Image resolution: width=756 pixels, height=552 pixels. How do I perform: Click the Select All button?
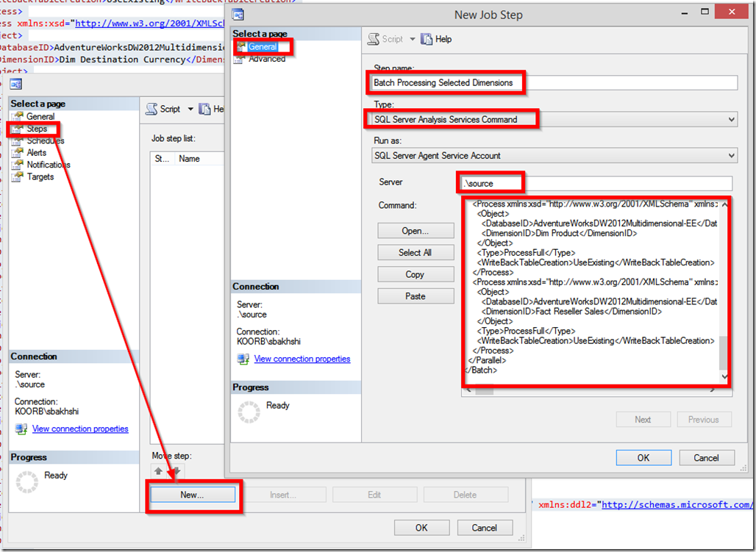coord(416,252)
